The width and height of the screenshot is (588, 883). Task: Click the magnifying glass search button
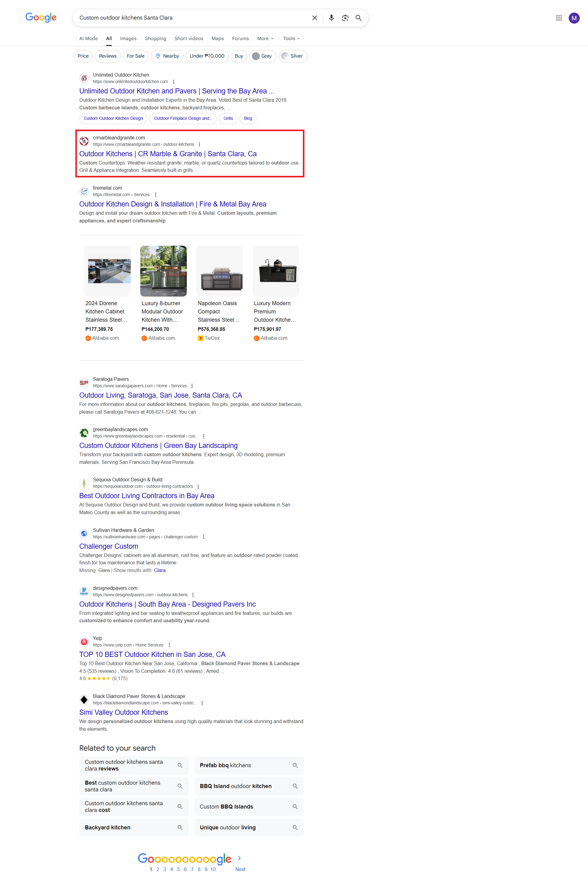tap(359, 18)
